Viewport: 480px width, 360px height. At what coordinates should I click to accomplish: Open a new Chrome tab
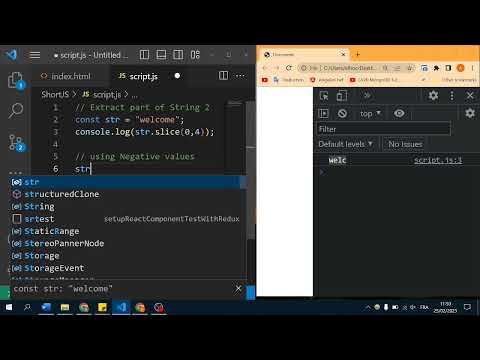(x=358, y=54)
